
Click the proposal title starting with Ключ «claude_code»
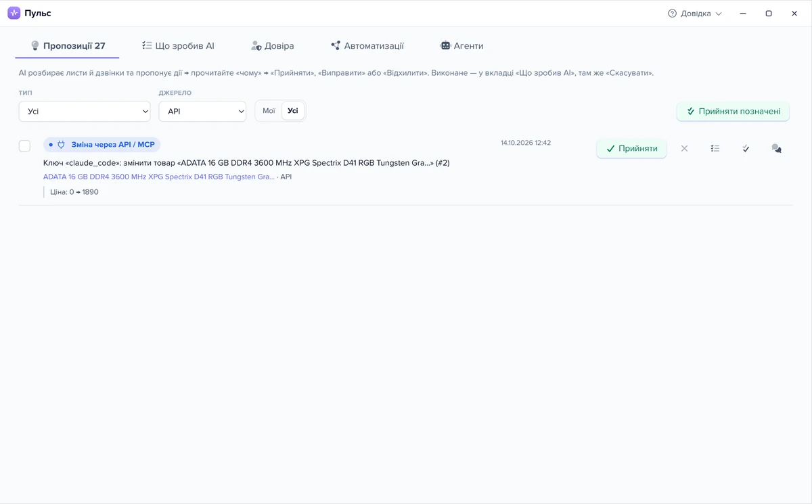pyautogui.click(x=246, y=163)
